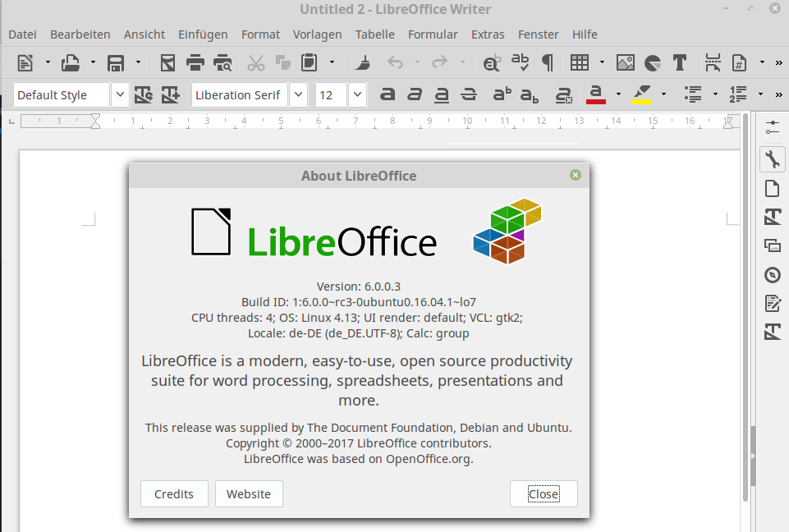Insert a table using grid icon
Screen dimensions: 789x532
[x=579, y=63]
